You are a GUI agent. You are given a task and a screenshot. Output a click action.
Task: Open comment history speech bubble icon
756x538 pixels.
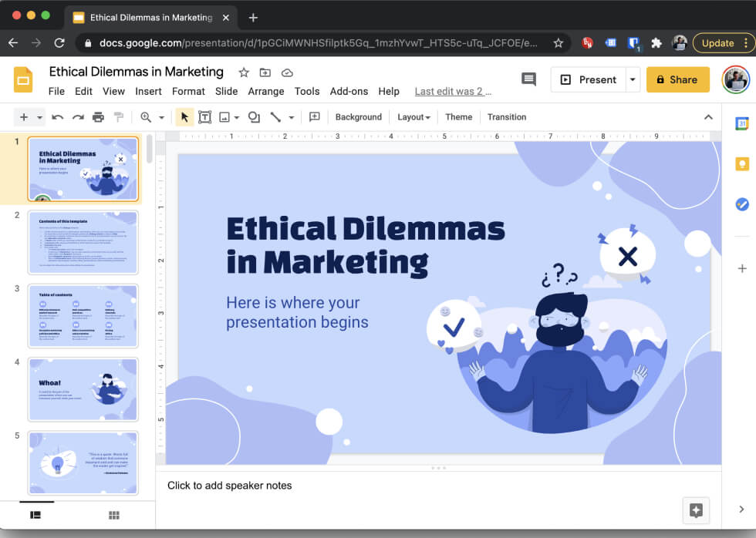point(528,79)
